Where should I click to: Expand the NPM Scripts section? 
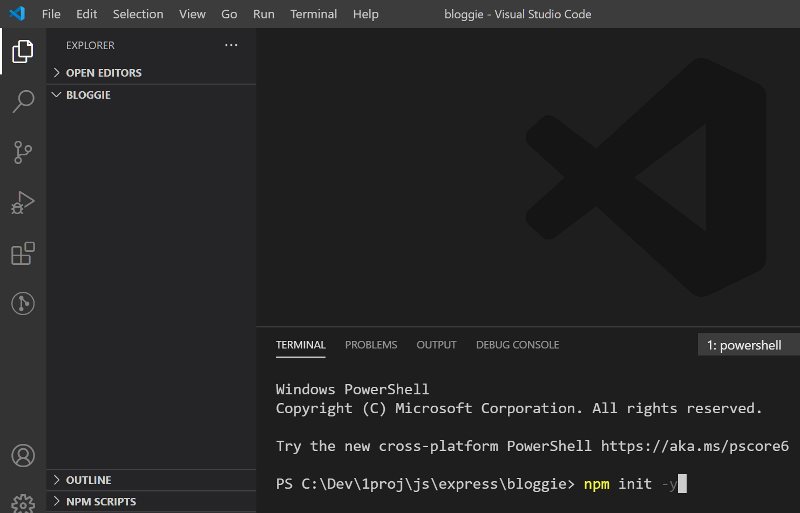pos(100,501)
